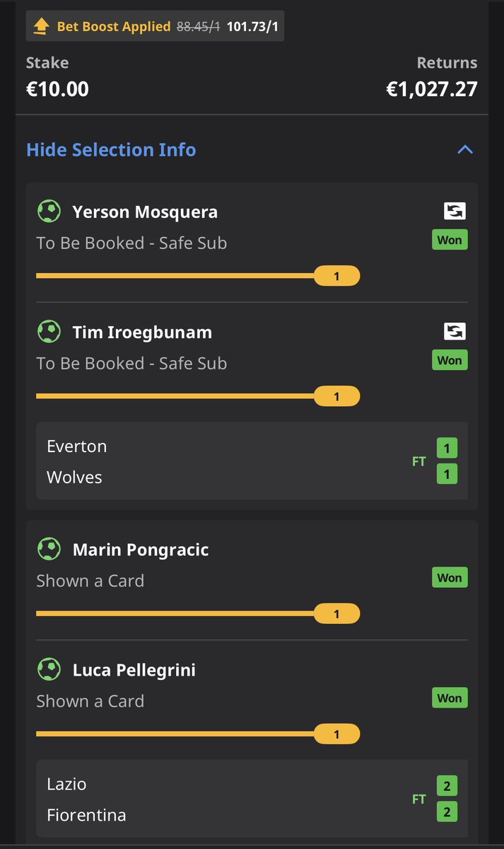This screenshot has width=504, height=849.
Task: Click Won badge on Luca Pellegrini
Action: click(450, 698)
